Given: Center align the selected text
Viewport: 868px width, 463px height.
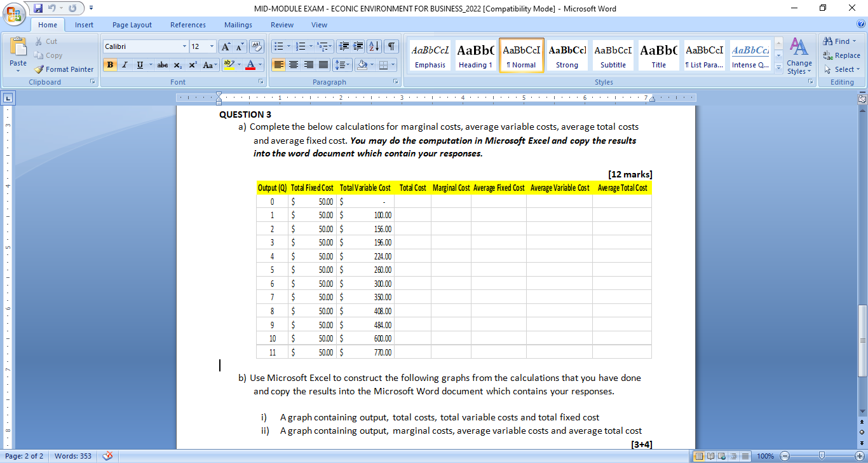Looking at the screenshot, I should tap(293, 64).
